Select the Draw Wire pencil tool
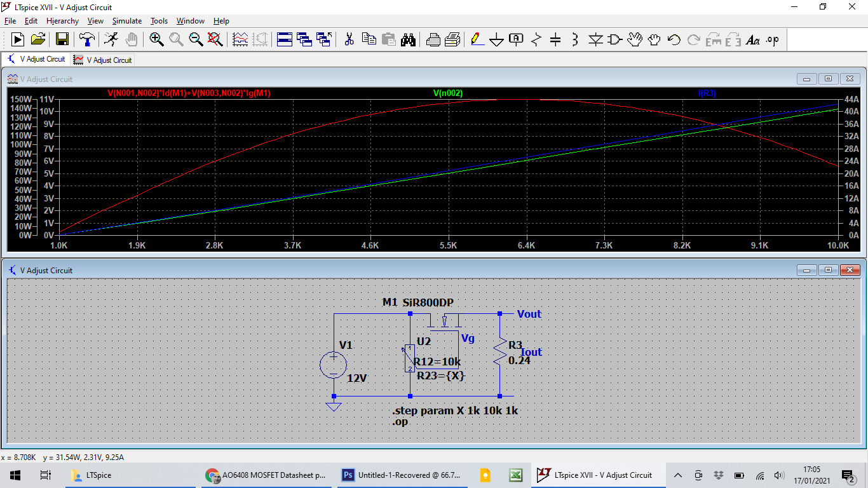The width and height of the screenshot is (868, 488). tap(477, 39)
